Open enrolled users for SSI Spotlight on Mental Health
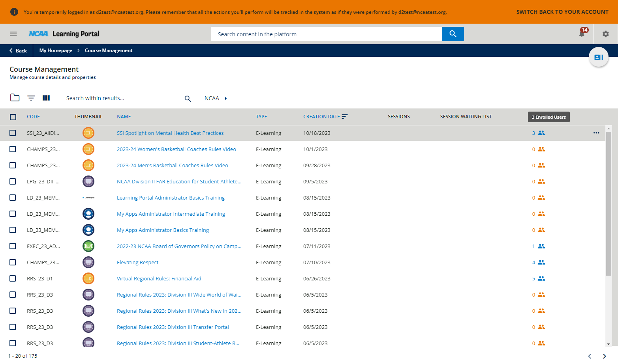The height and width of the screenshot is (364, 618). [x=539, y=133]
